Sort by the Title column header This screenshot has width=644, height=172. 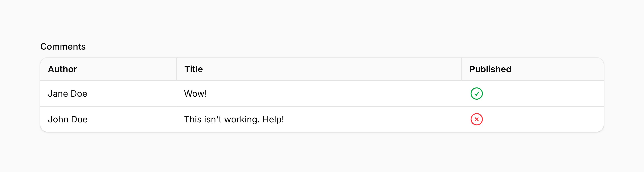click(193, 69)
